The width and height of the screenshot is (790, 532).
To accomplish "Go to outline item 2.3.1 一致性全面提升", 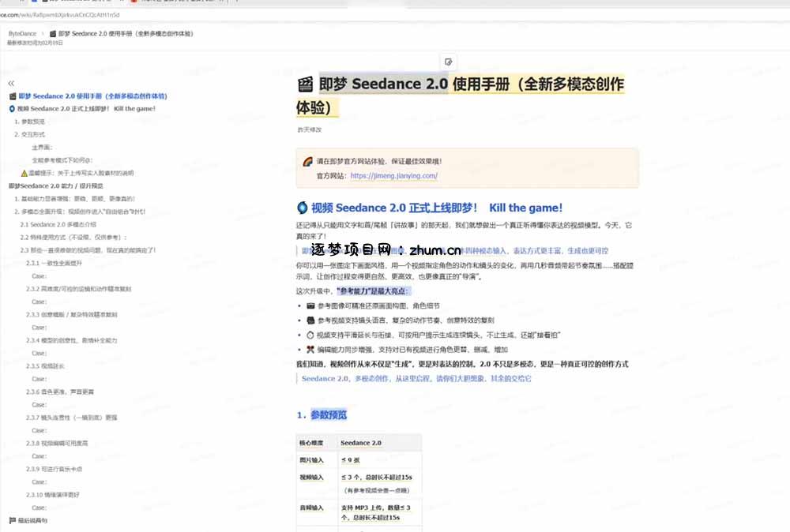I will pos(54,263).
